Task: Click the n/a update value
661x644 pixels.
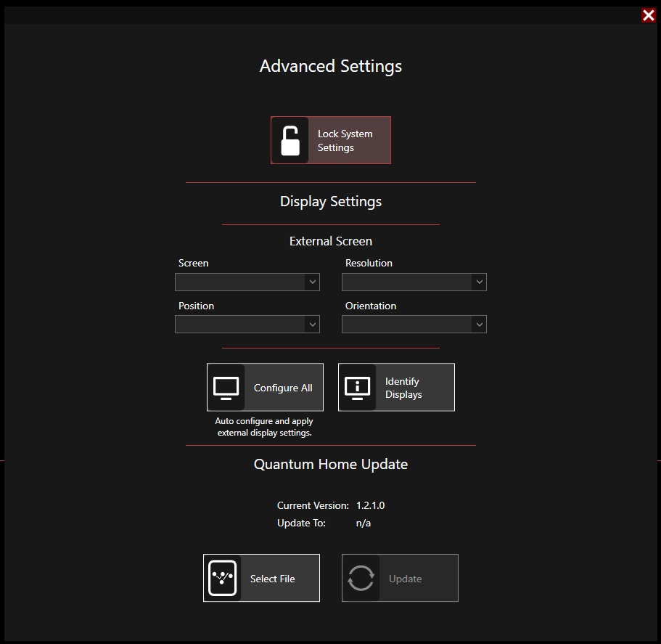Action: 364,523
